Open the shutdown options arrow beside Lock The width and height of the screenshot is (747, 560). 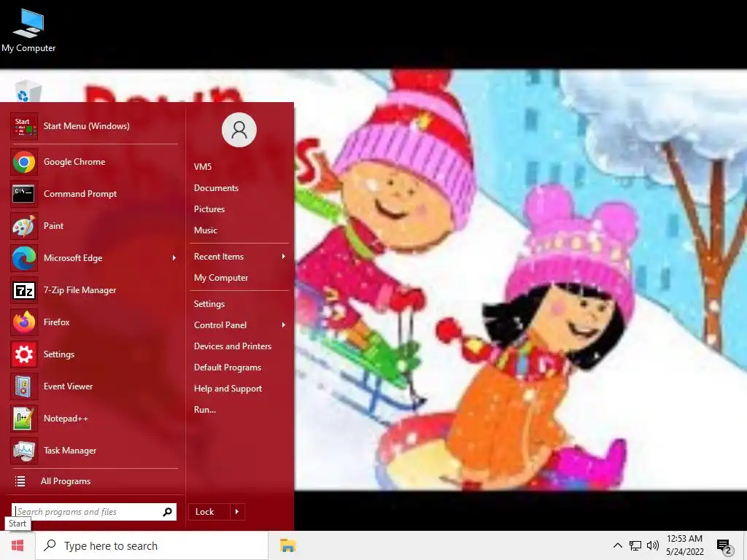coord(237,512)
